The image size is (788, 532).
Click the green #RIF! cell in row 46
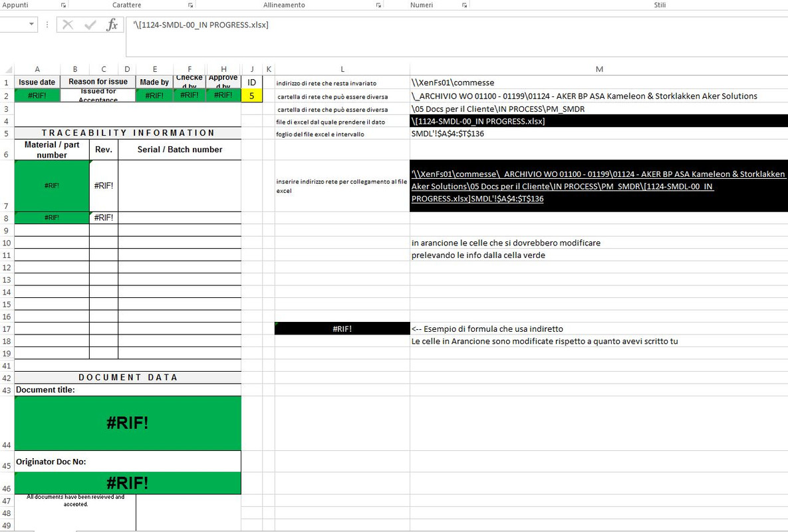[x=128, y=483]
